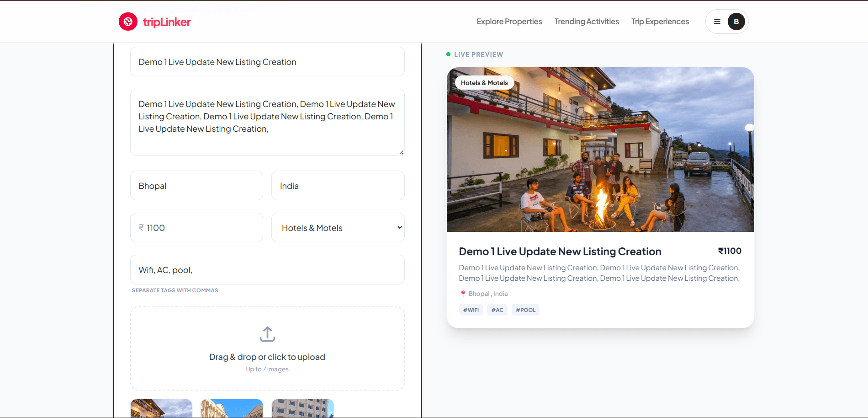Open the hamburger menu icon
This screenshot has width=868, height=418.
717,21
